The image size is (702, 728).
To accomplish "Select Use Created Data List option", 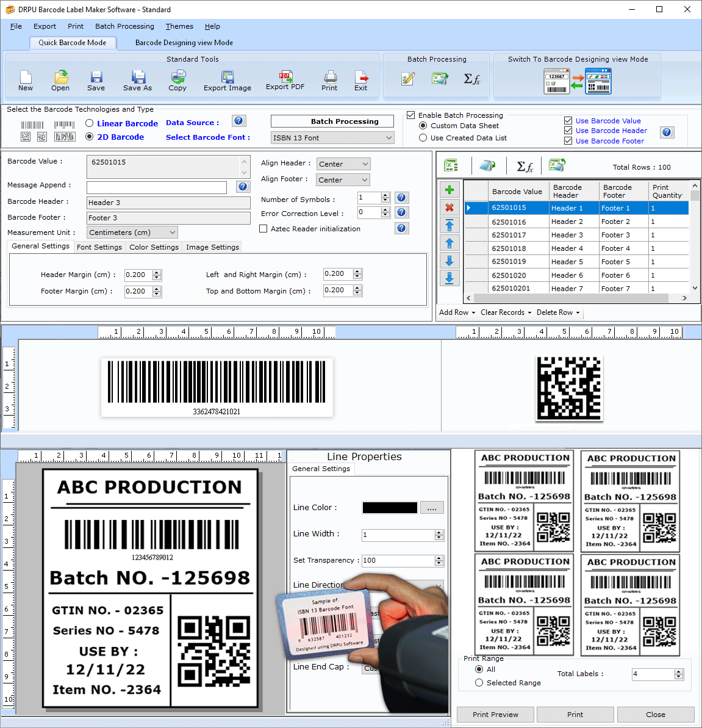I will click(423, 138).
